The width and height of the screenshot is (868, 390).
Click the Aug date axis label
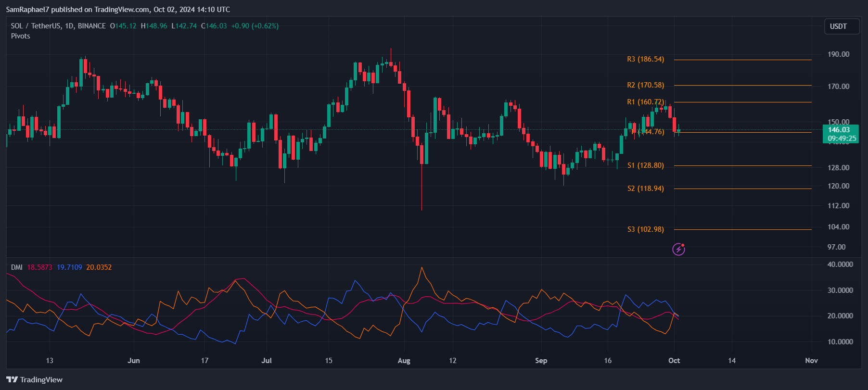(x=404, y=361)
